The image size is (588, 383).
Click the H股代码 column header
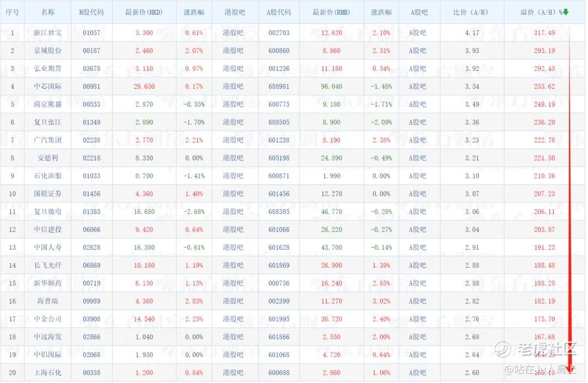pyautogui.click(x=91, y=12)
